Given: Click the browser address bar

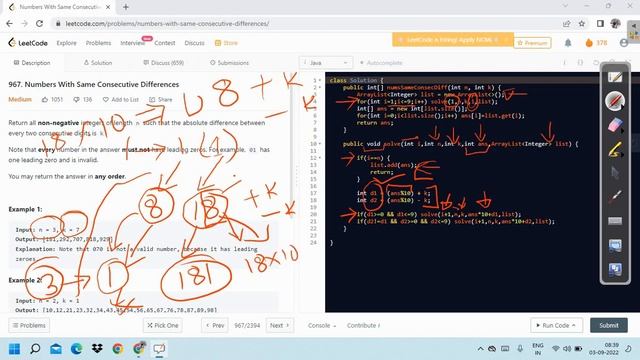Looking at the screenshot, I should [x=305, y=24].
